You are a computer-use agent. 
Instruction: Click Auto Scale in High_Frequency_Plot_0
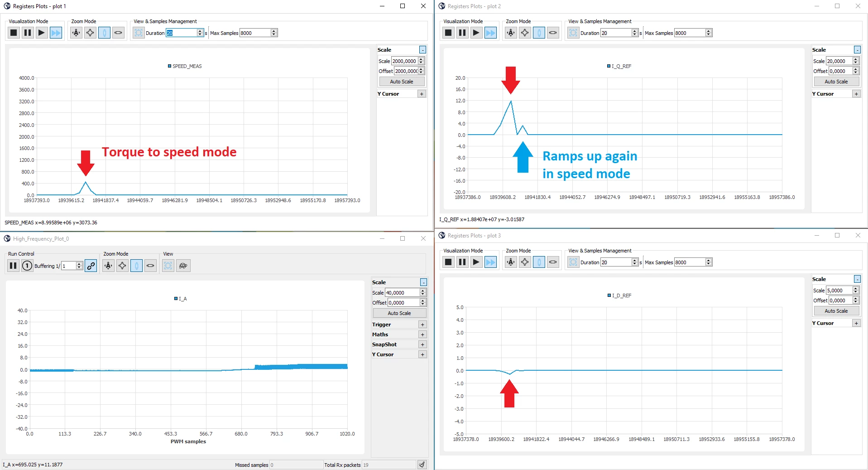[399, 313]
